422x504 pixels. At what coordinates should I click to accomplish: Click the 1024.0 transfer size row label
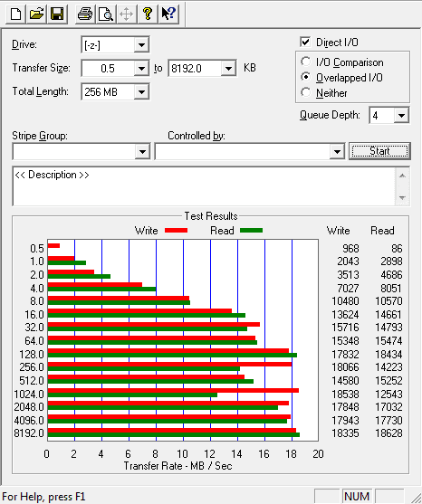pos(29,395)
